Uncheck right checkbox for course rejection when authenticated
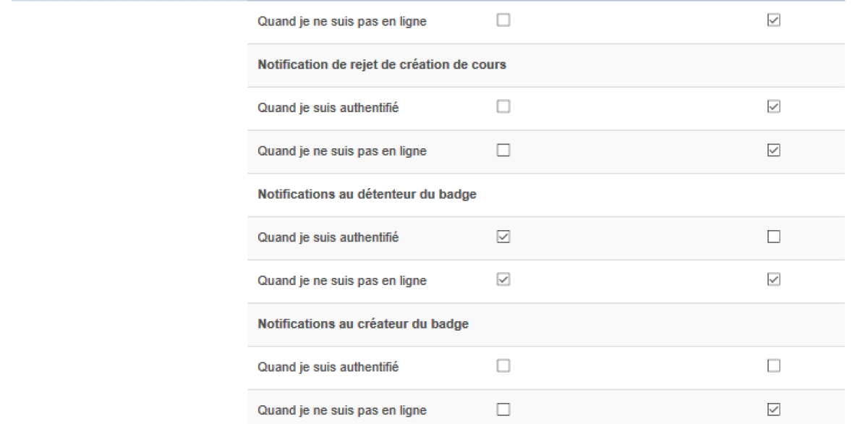868x424 pixels. point(773,107)
